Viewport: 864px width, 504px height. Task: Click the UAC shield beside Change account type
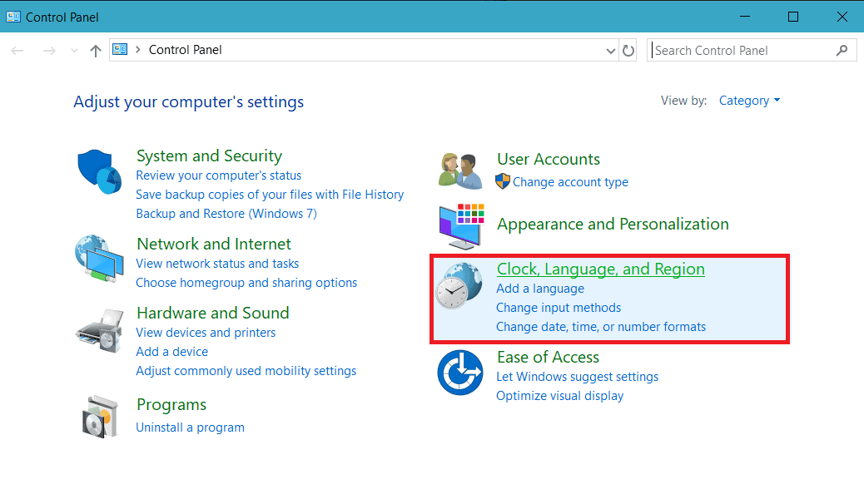(503, 181)
